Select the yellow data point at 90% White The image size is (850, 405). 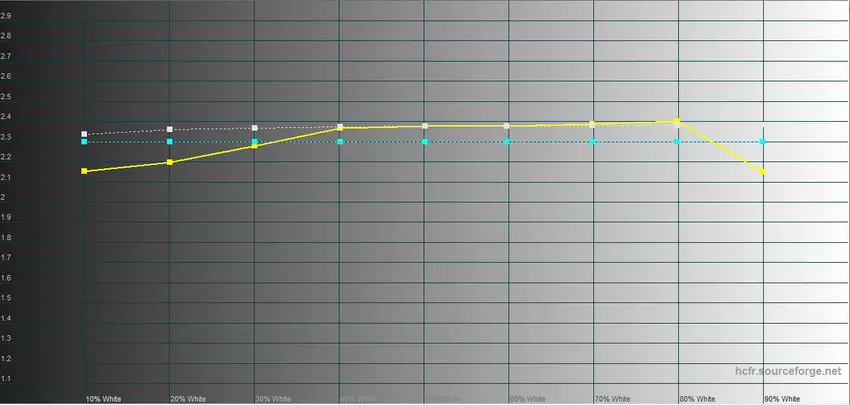(763, 172)
